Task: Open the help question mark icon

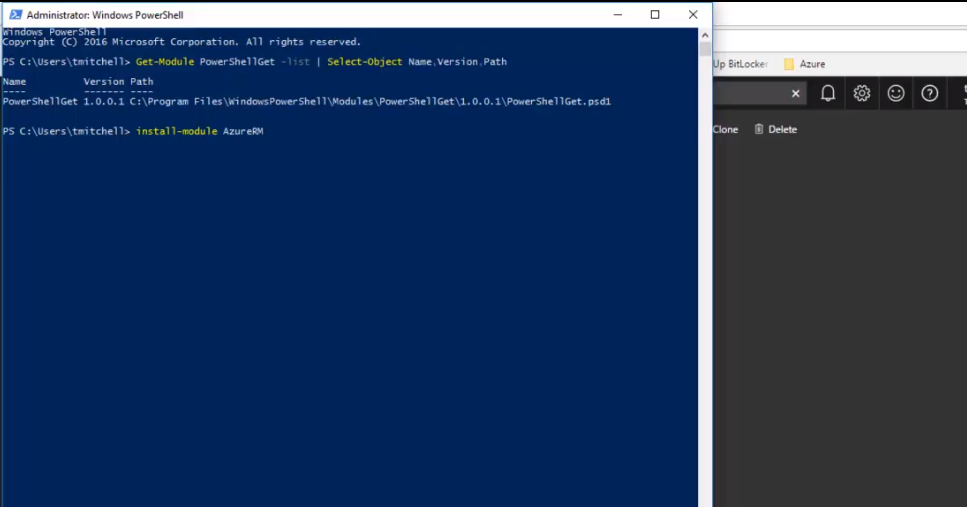Action: pyautogui.click(x=929, y=93)
